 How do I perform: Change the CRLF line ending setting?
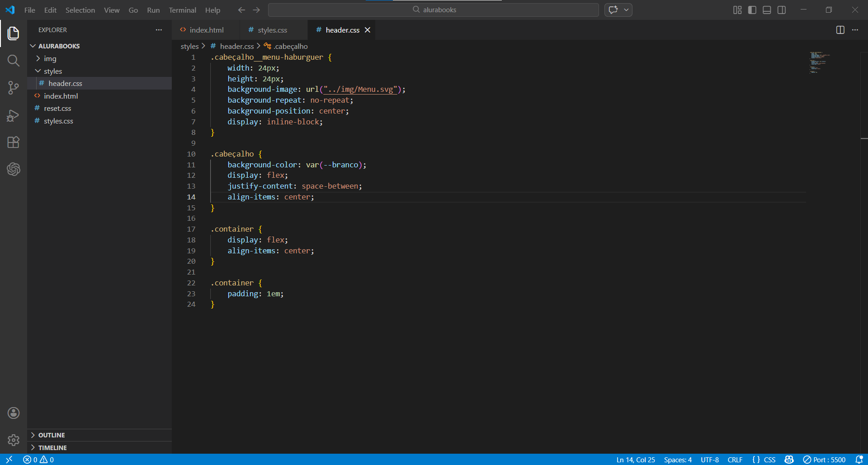(x=735, y=460)
